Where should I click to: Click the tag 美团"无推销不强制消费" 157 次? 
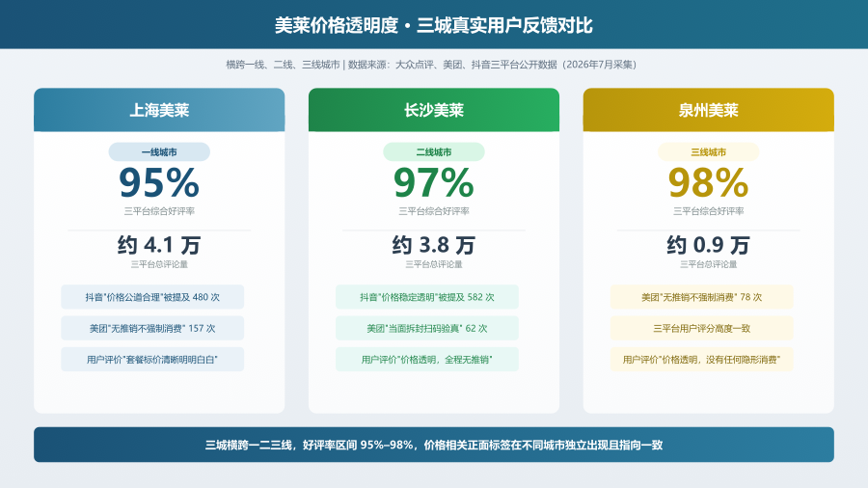pyautogui.click(x=152, y=329)
